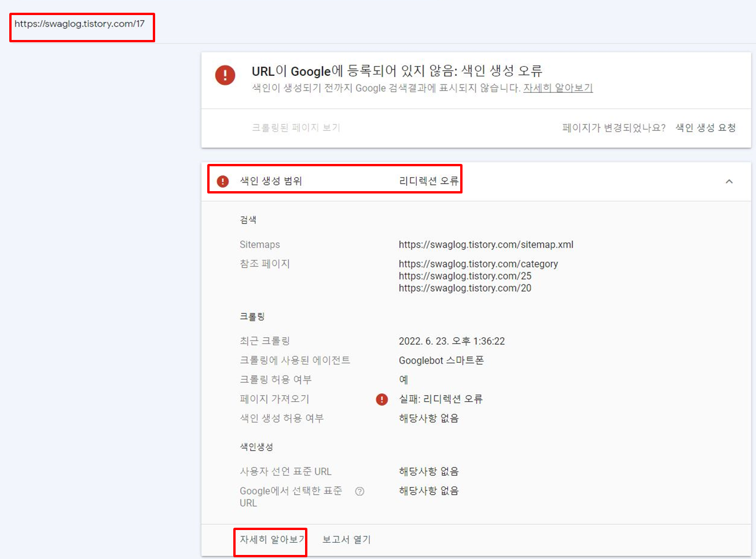Click 자세히 알아보기 at card bottom
This screenshot has width=756, height=559.
pyautogui.click(x=272, y=539)
